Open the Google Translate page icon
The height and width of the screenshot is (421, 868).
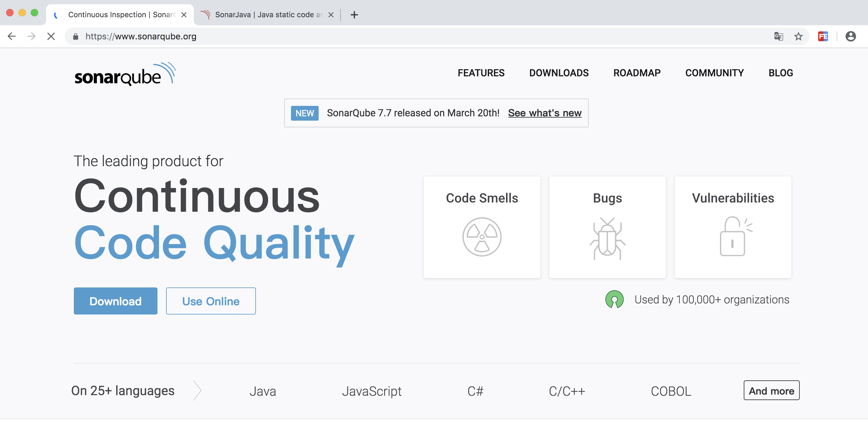778,36
